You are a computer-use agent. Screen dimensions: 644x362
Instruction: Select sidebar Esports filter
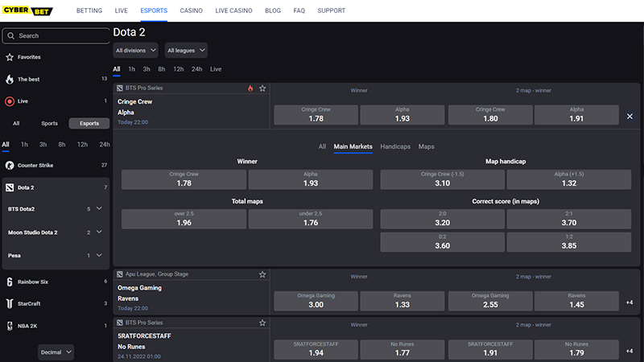[x=89, y=123]
